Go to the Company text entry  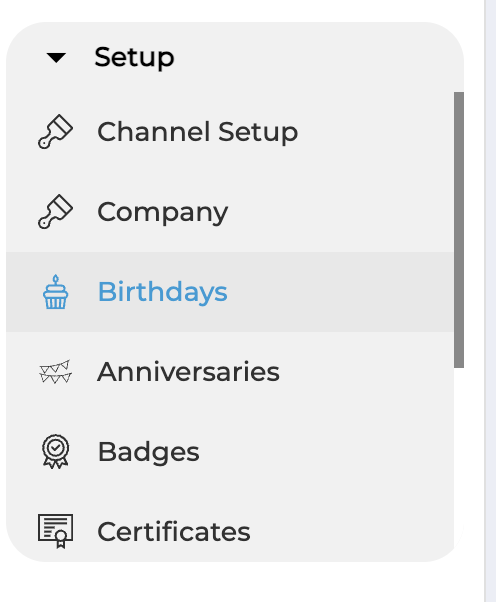162,212
